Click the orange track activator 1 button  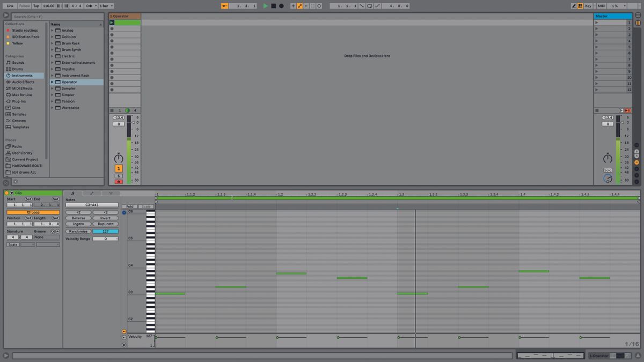pos(119,168)
